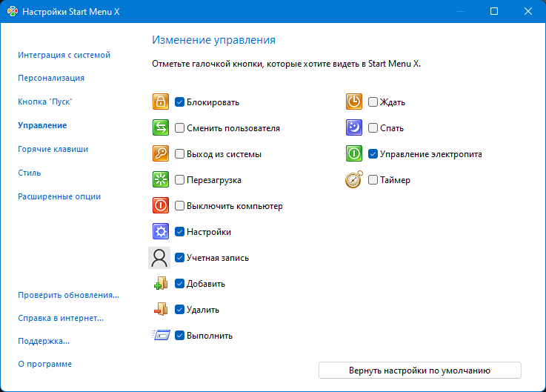
Task: Click the red Выключить компьютер power icon
Action: [161, 206]
